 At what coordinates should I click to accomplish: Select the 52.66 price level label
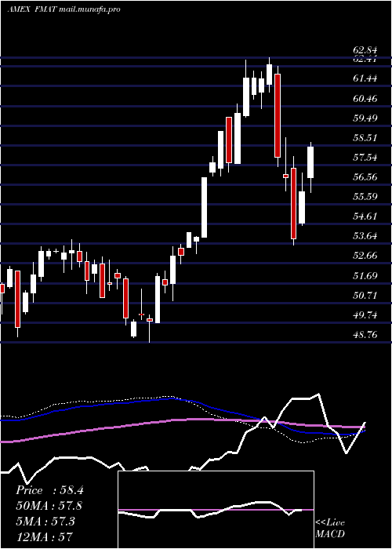tap(365, 255)
